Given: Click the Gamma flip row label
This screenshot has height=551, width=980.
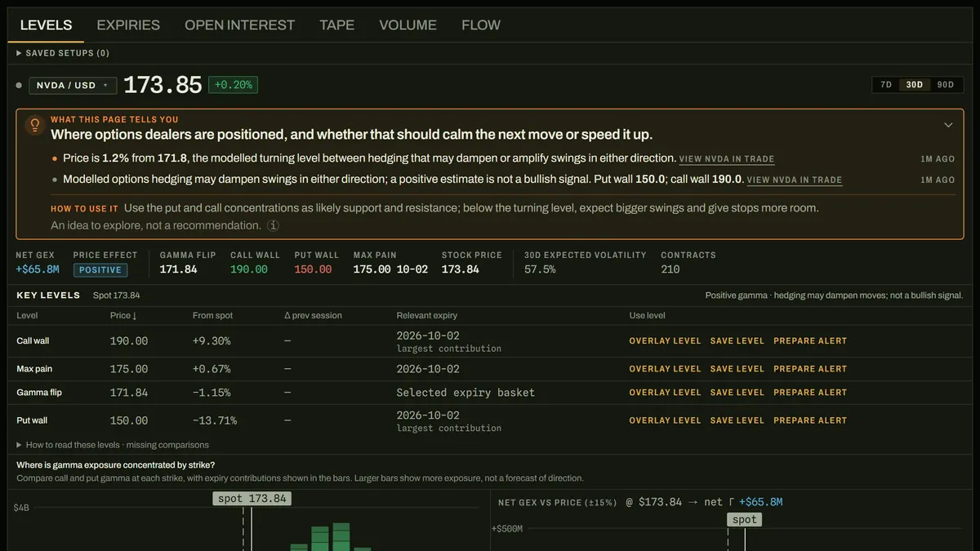Looking at the screenshot, I should point(39,393).
